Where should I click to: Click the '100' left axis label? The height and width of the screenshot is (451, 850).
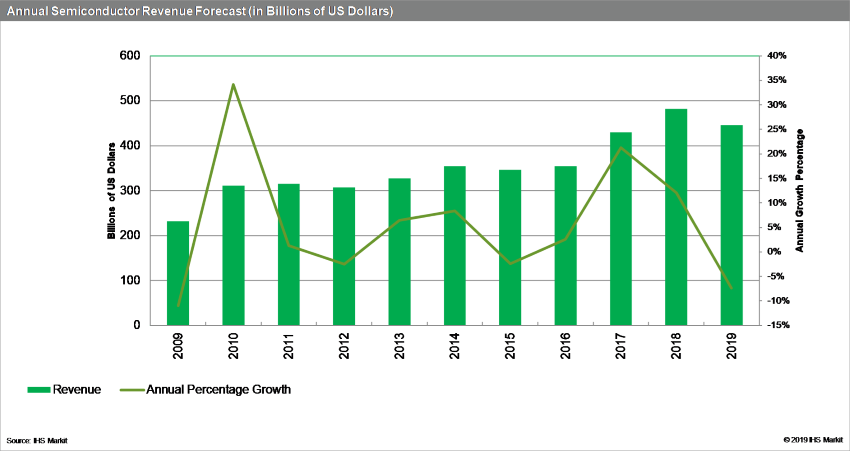tap(131, 281)
